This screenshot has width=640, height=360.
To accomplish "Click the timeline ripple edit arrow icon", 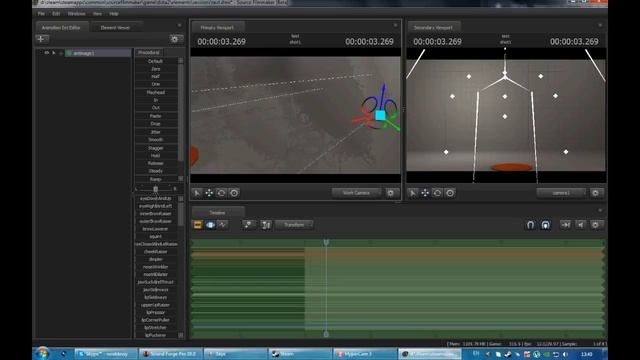I will [565, 225].
